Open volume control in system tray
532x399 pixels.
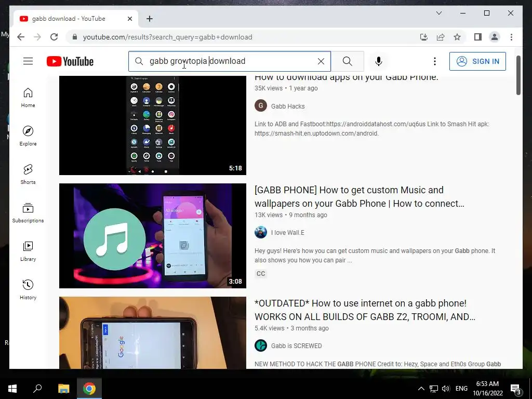tap(446, 389)
